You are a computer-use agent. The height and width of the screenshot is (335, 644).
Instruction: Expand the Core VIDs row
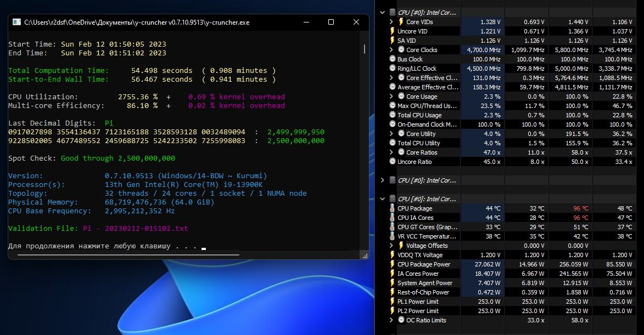pos(391,22)
